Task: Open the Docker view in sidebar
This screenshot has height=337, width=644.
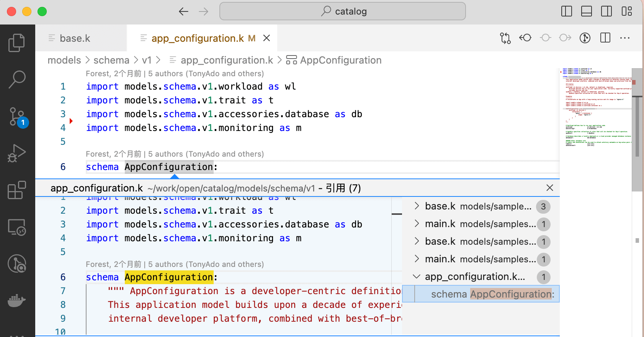Action: [17, 301]
